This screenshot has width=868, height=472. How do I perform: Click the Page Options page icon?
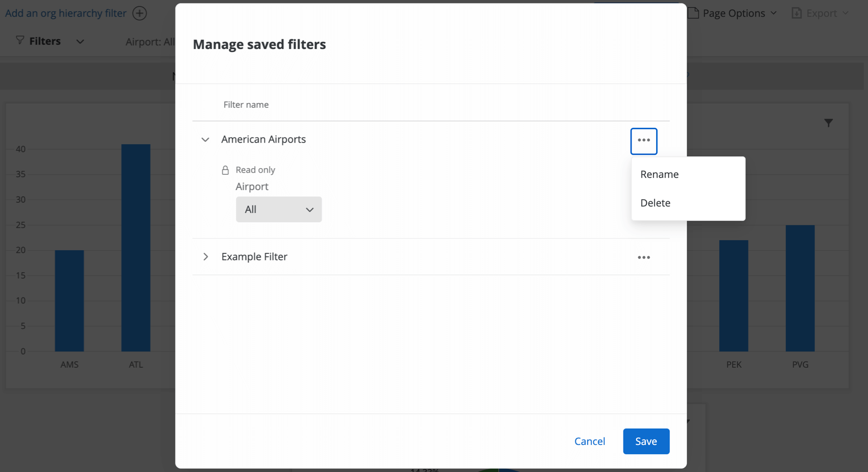[693, 13]
